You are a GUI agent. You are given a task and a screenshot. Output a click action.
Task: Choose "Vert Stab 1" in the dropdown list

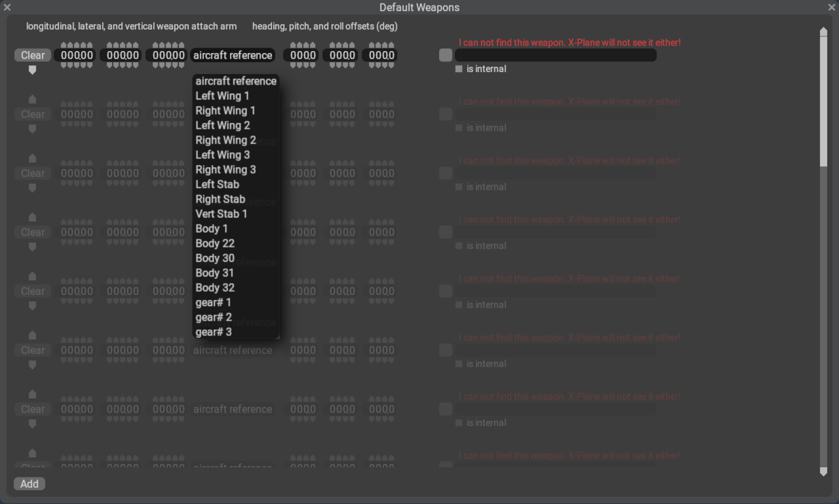(x=221, y=214)
